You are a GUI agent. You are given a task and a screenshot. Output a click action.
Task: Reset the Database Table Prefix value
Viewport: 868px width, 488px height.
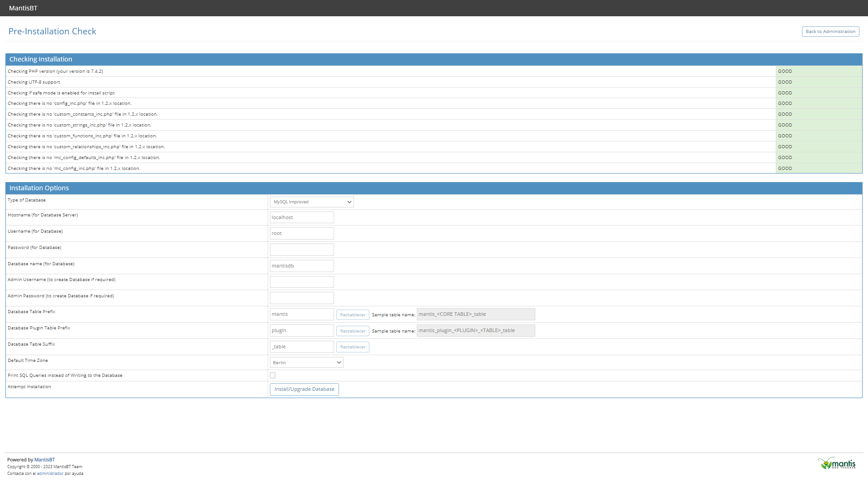point(353,315)
